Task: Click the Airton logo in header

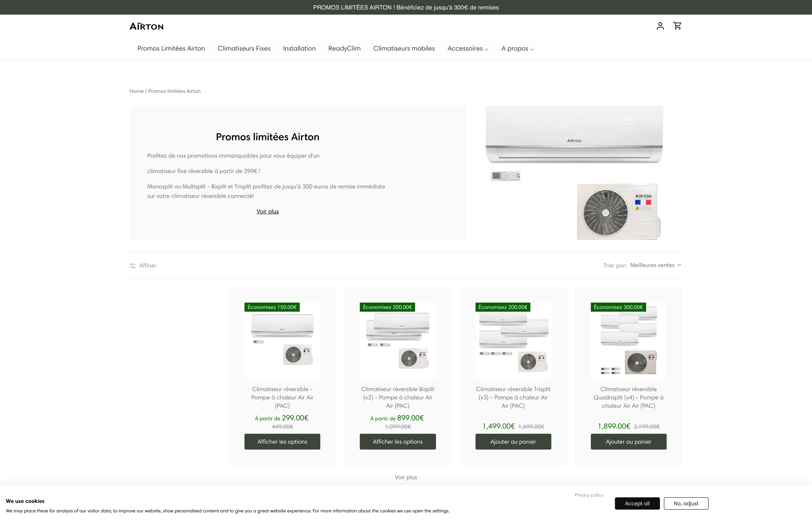Action: coord(146,26)
